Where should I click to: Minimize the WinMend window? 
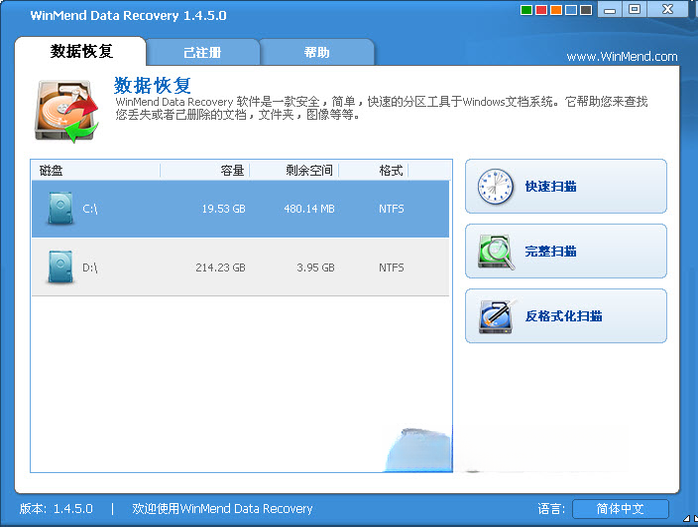610,9
